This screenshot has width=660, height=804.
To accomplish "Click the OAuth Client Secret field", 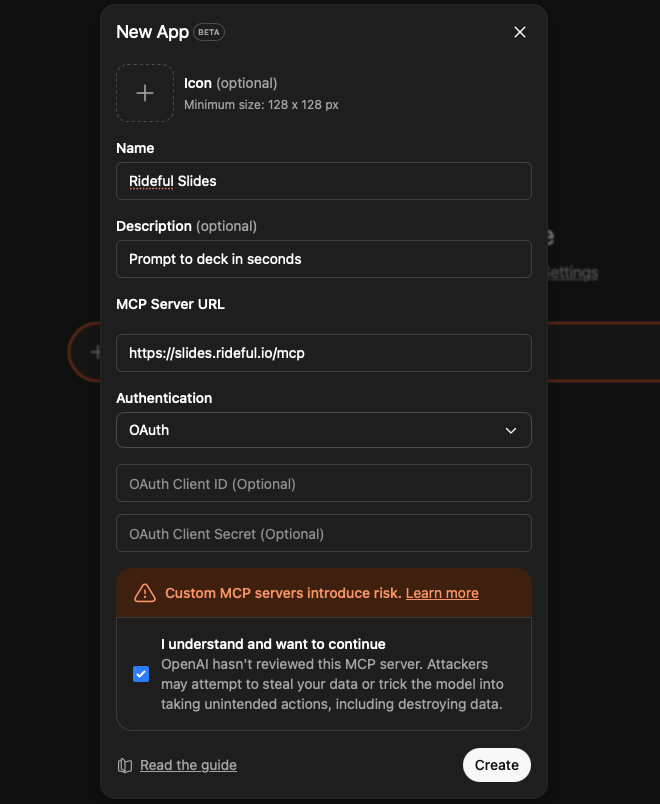I will point(323,533).
